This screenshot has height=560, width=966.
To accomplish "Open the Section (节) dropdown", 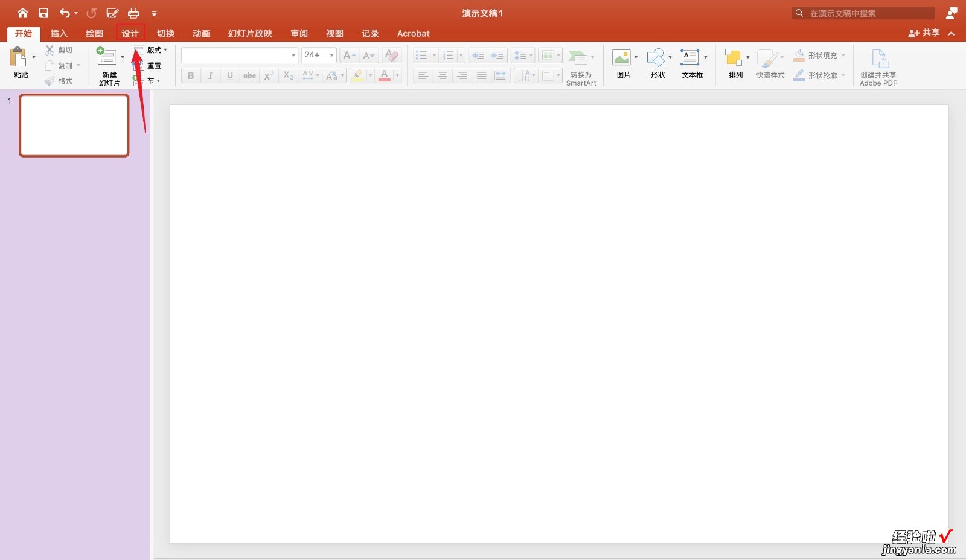I will click(x=147, y=81).
